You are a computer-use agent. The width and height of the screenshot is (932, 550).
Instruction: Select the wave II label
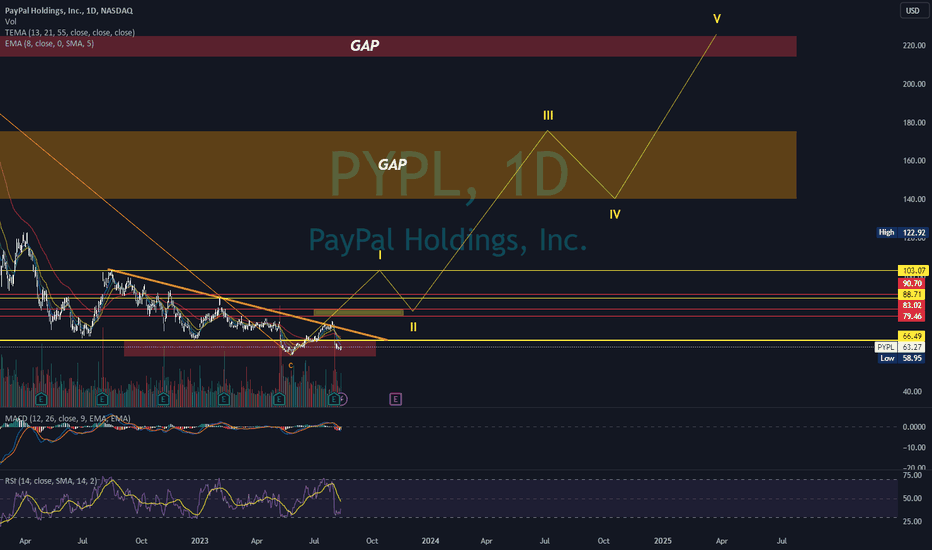[x=413, y=327]
